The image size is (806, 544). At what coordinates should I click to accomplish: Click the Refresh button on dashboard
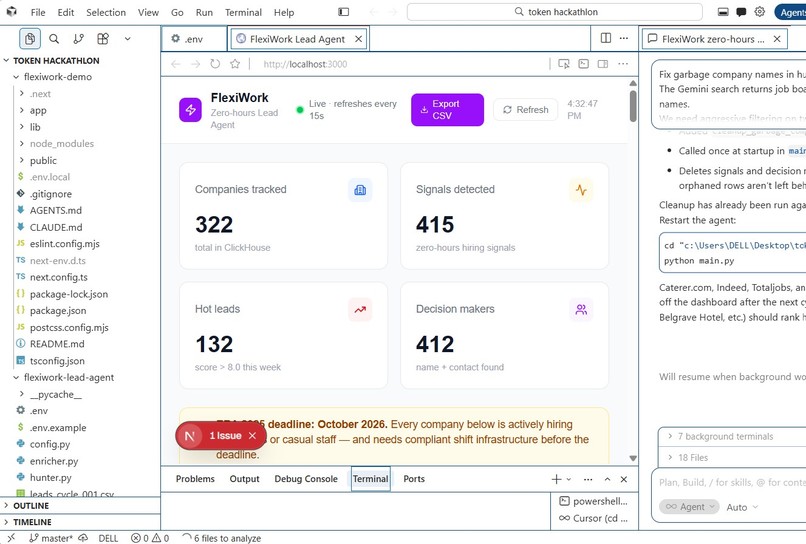tap(525, 110)
